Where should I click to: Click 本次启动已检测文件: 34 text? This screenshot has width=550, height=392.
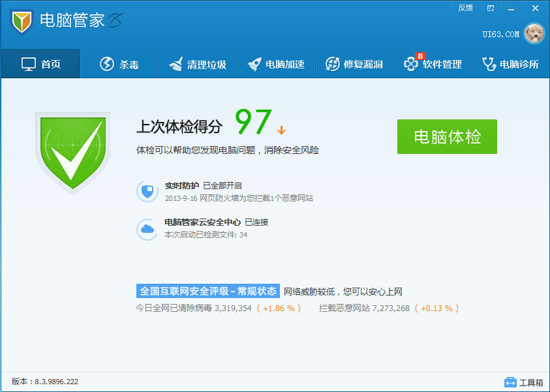(x=206, y=235)
